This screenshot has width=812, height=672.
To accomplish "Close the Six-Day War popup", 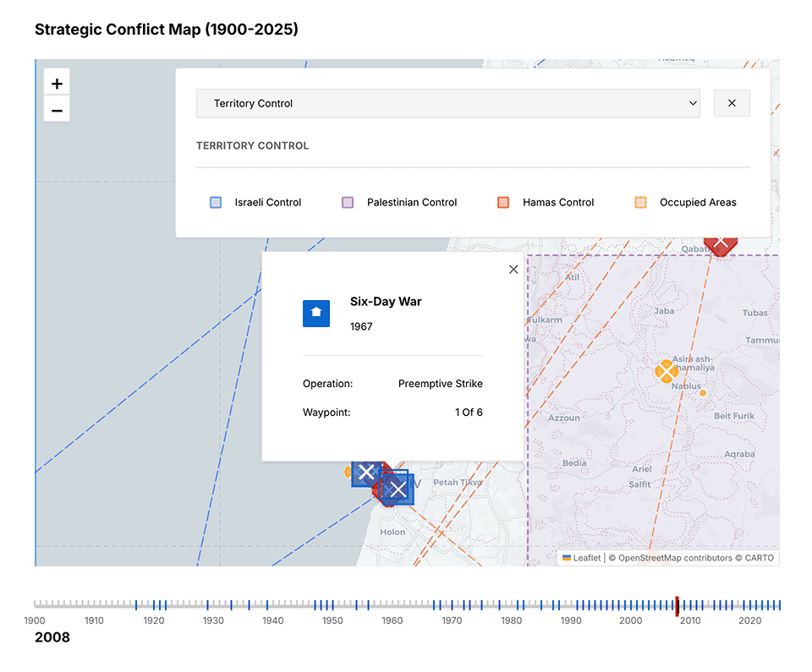I will (x=513, y=270).
